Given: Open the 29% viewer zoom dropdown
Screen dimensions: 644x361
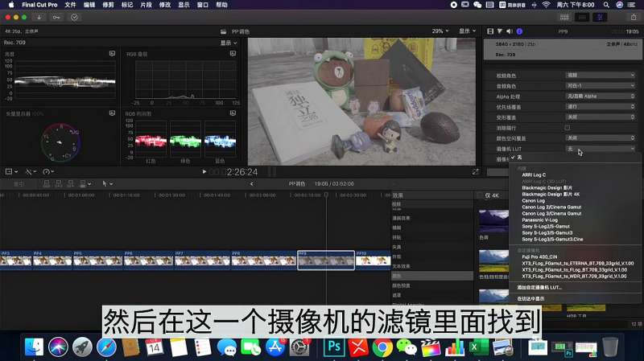Looking at the screenshot, I should point(440,31).
